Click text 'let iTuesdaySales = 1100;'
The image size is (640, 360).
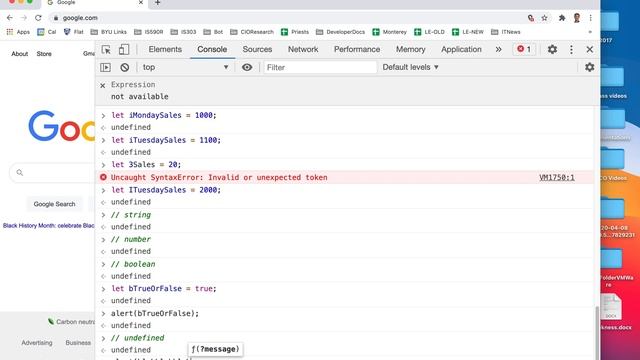pos(166,140)
